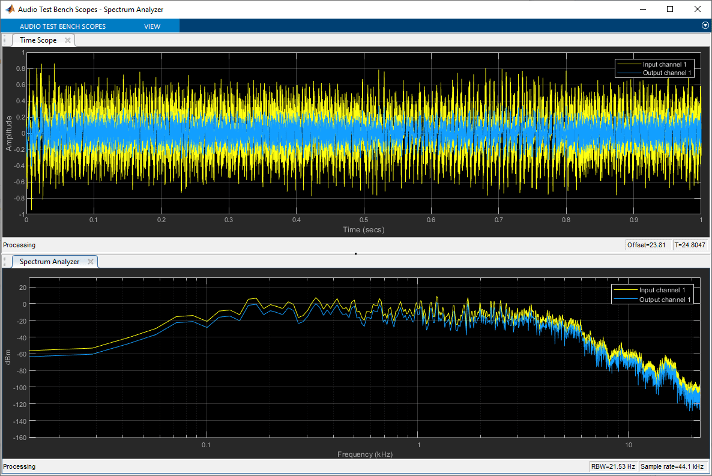The width and height of the screenshot is (712, 476).
Task: Click the Offset readout in Time Scope status bar
Action: click(645, 245)
